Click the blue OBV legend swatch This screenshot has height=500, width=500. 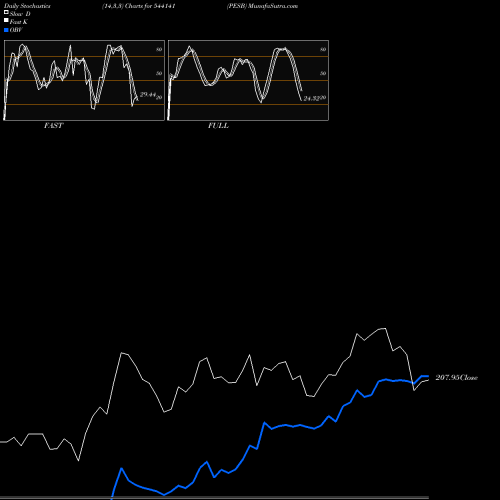(x=6, y=30)
